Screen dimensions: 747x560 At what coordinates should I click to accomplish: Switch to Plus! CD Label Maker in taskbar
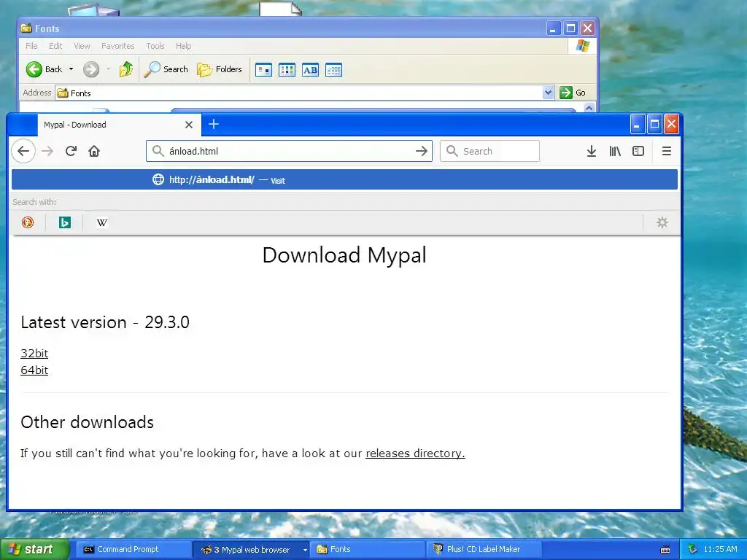coord(484,549)
